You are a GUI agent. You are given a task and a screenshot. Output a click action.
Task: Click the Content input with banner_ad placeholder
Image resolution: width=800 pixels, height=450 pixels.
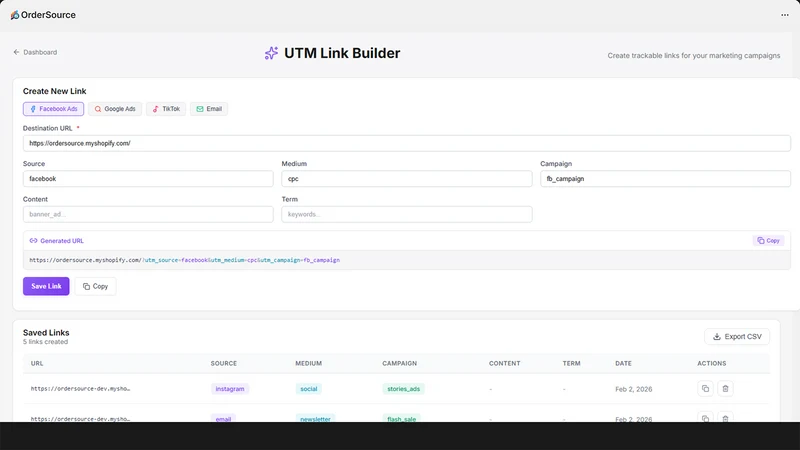(148, 214)
